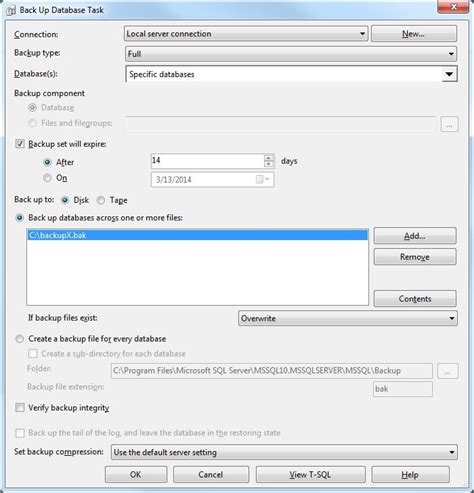Click the Remove button
Screen dimensions: 474x493
point(415,257)
